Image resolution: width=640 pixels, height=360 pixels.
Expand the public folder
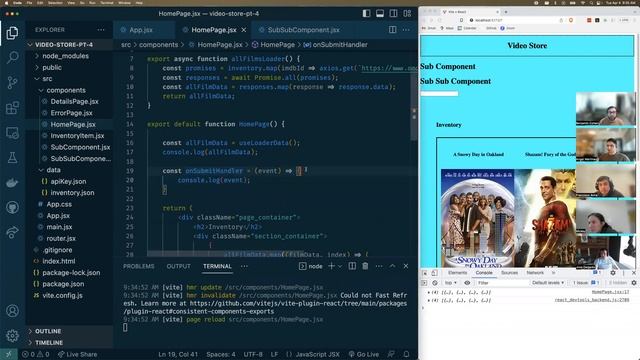tap(69, 67)
